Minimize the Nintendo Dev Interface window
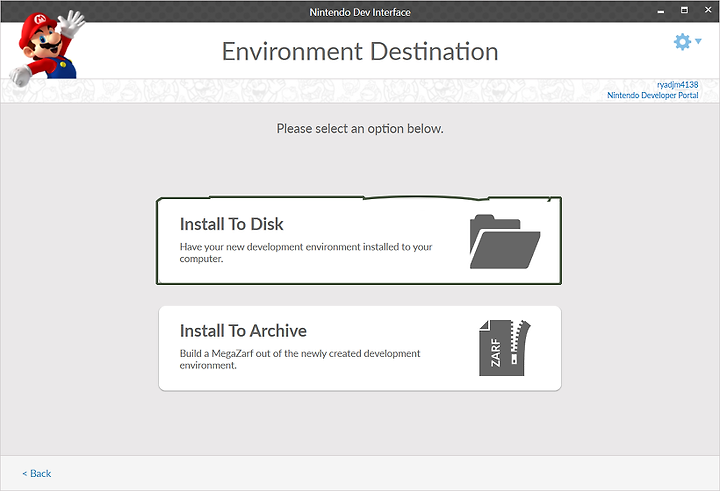 [661, 11]
